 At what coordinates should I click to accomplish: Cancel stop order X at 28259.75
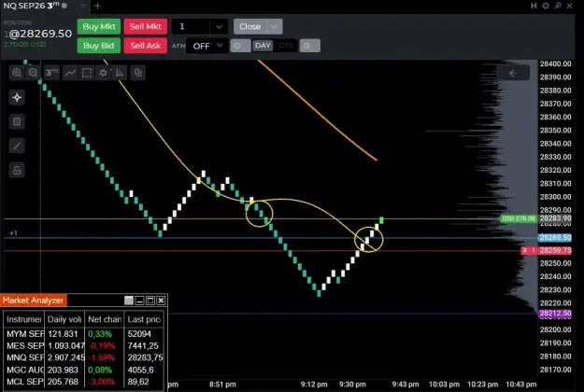coord(525,251)
